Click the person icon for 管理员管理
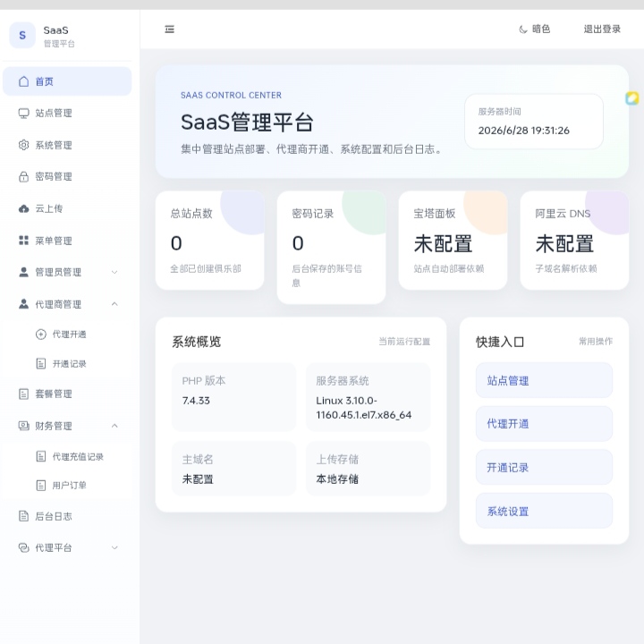Image resolution: width=644 pixels, height=644 pixels. pyautogui.click(x=24, y=272)
